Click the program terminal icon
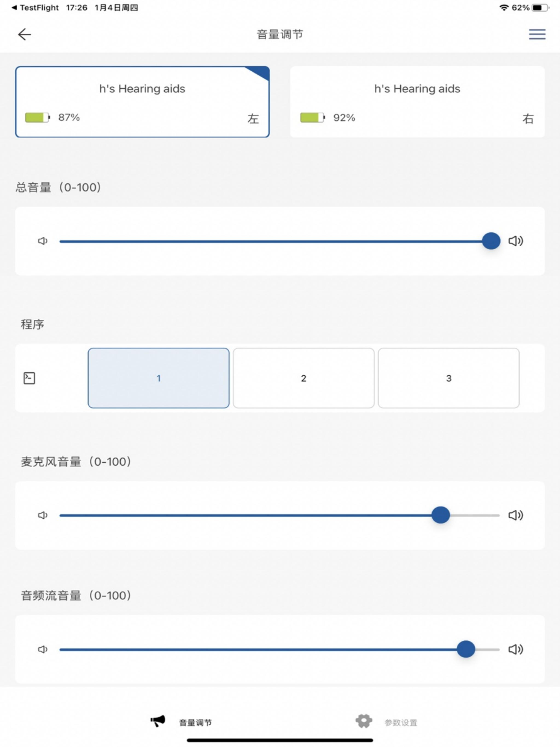Screen dimensions: 560x747 pyautogui.click(x=29, y=378)
